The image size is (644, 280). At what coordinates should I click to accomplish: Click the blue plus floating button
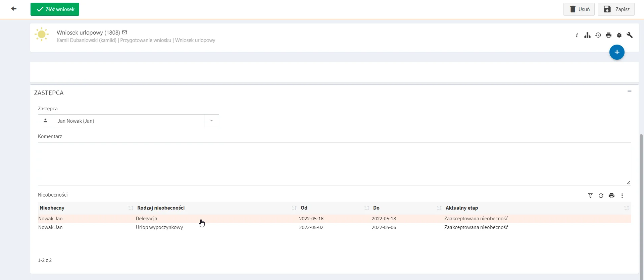pos(617,52)
